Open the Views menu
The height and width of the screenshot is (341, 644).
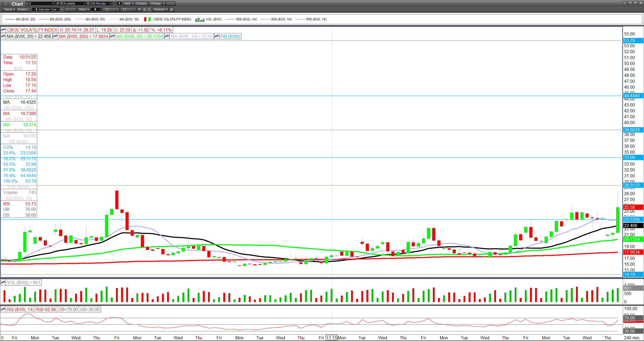point(9,9)
